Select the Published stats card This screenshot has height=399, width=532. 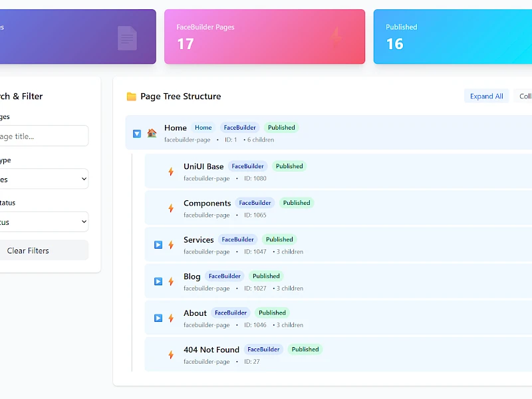coord(459,37)
